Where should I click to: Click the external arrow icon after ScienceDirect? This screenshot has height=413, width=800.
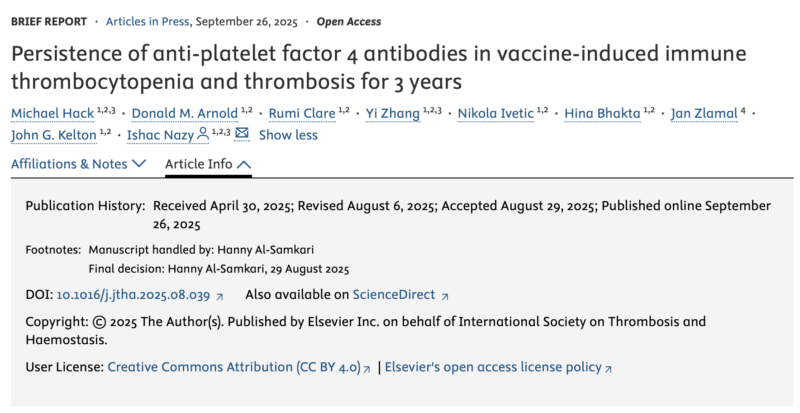coord(445,296)
